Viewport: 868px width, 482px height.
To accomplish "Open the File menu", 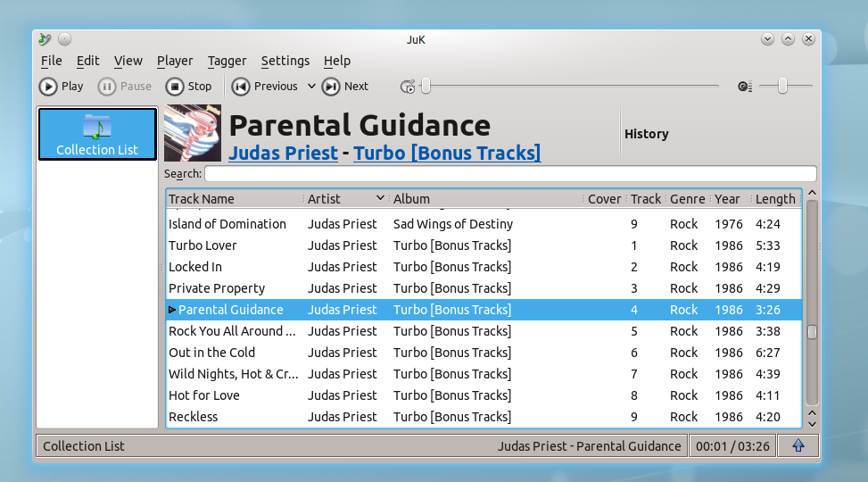I will [52, 61].
